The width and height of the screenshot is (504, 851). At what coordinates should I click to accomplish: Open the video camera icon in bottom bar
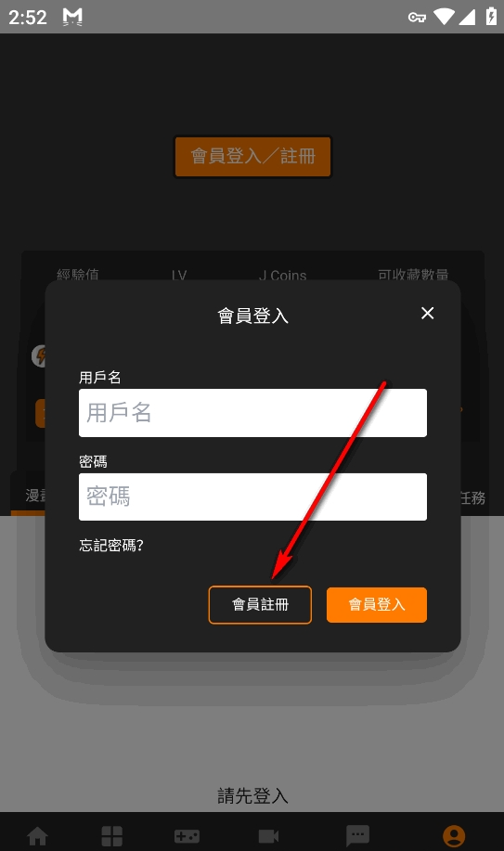click(268, 836)
